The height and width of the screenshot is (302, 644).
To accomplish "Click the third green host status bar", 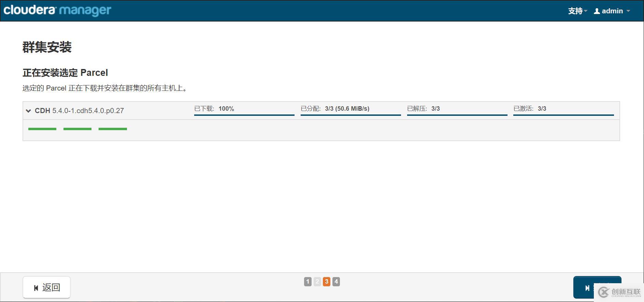I will pyautogui.click(x=113, y=129).
